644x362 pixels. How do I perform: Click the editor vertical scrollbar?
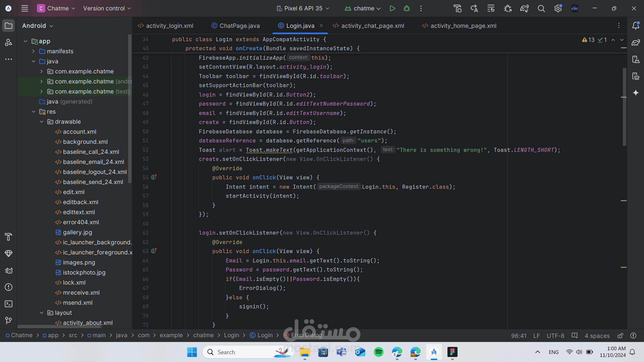tap(624, 107)
